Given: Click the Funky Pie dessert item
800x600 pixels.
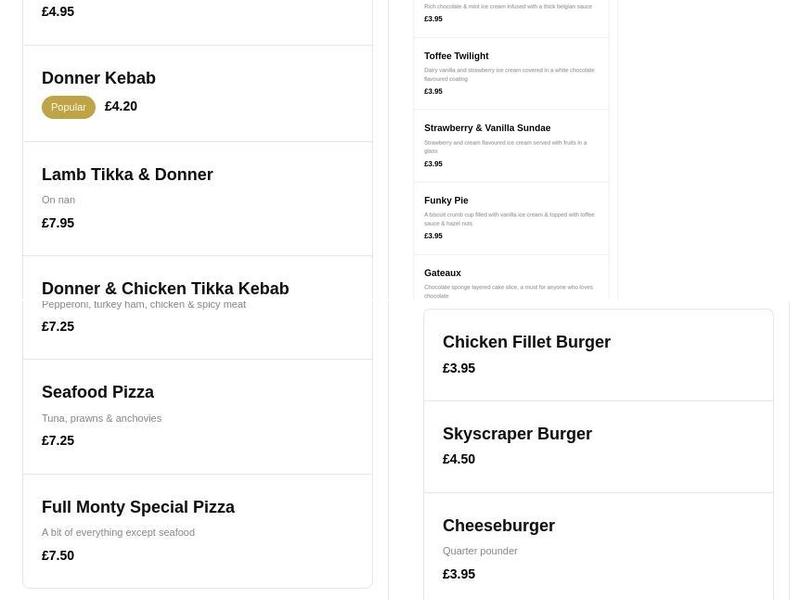Looking at the screenshot, I should pos(446,200).
